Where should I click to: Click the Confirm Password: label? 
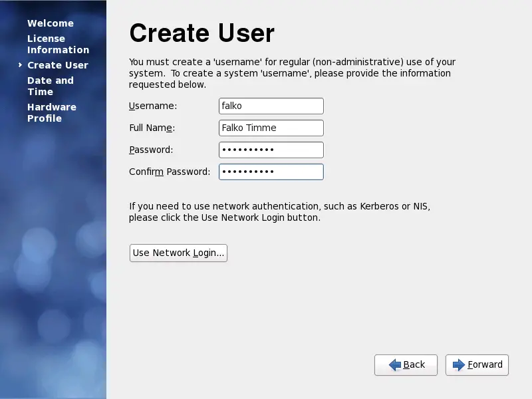click(170, 172)
